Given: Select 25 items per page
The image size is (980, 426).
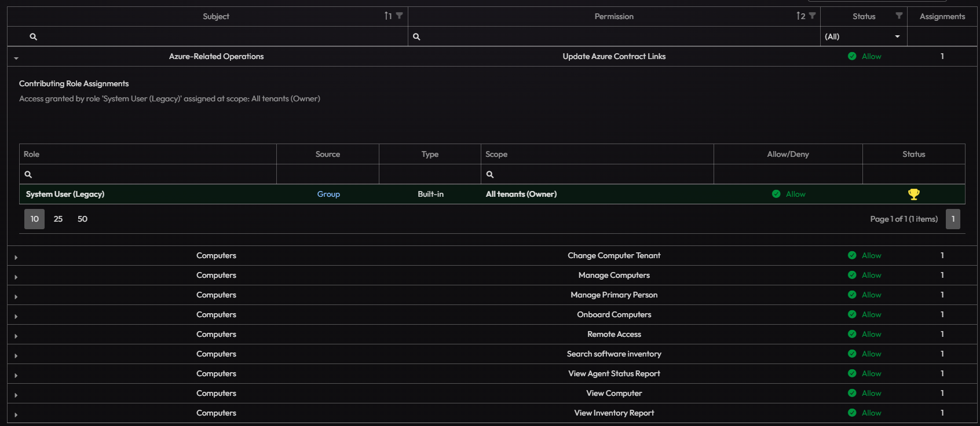Looking at the screenshot, I should (58, 219).
